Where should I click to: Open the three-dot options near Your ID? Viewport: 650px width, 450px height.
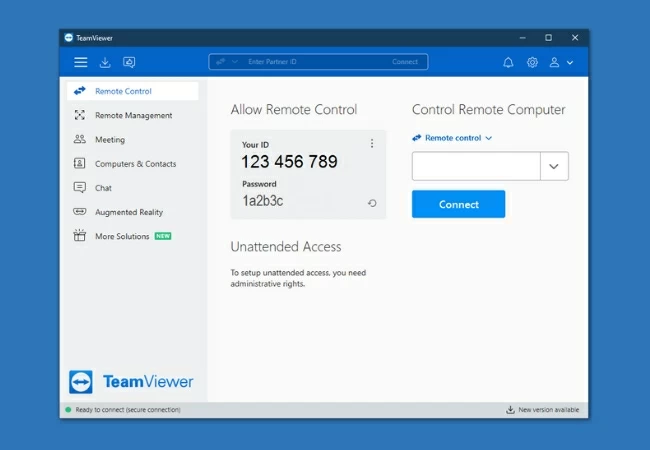click(372, 144)
